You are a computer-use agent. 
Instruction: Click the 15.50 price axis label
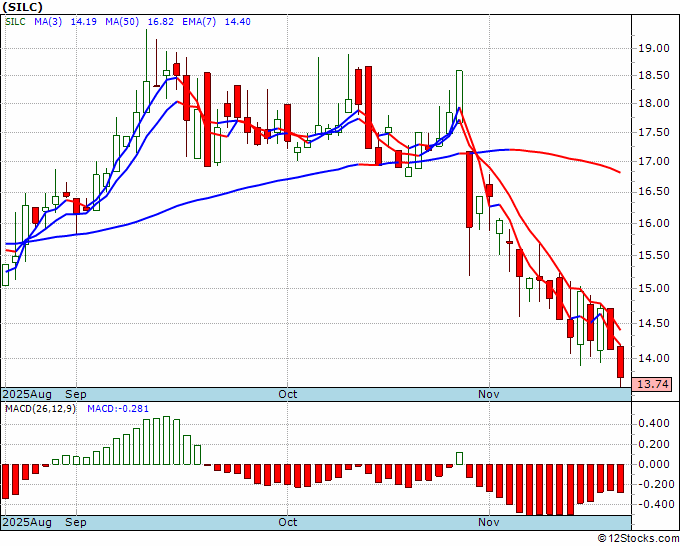click(654, 255)
